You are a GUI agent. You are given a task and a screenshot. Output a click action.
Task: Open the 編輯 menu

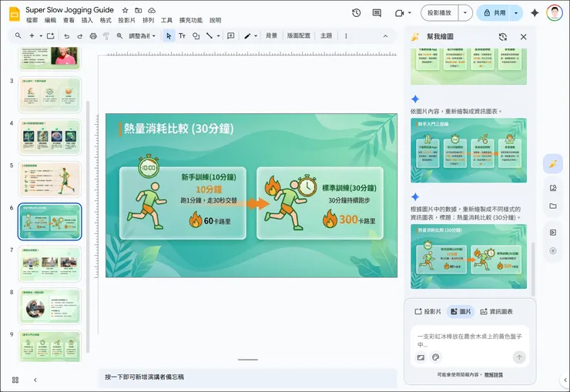(51, 20)
